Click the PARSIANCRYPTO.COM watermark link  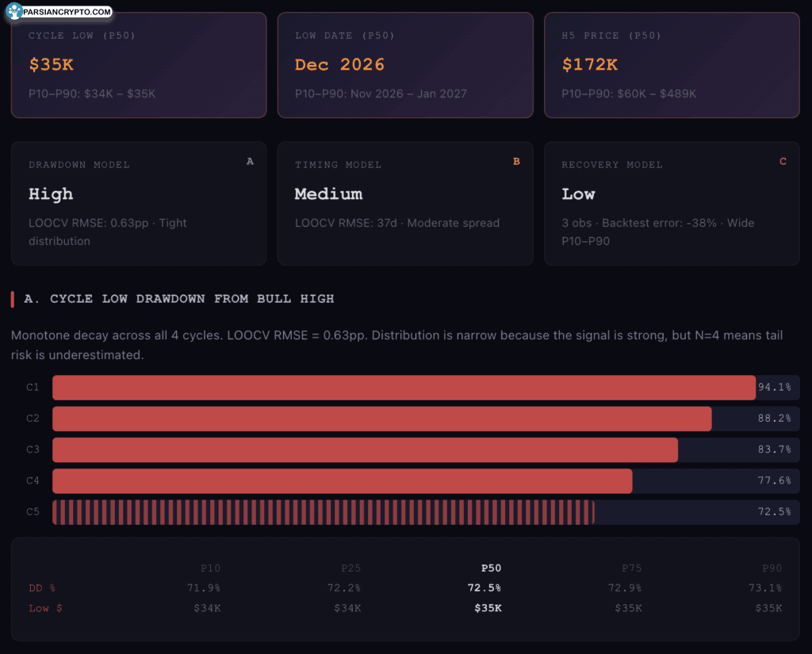pyautogui.click(x=68, y=12)
